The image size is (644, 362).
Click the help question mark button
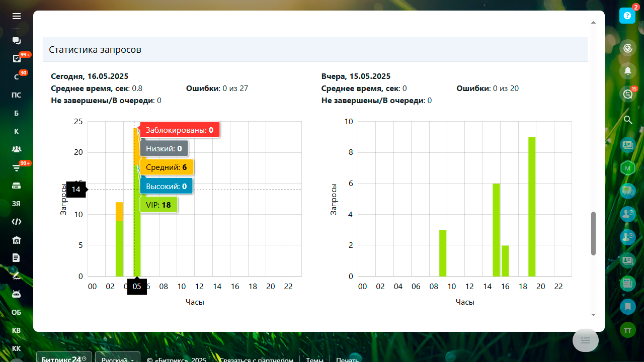627,16
